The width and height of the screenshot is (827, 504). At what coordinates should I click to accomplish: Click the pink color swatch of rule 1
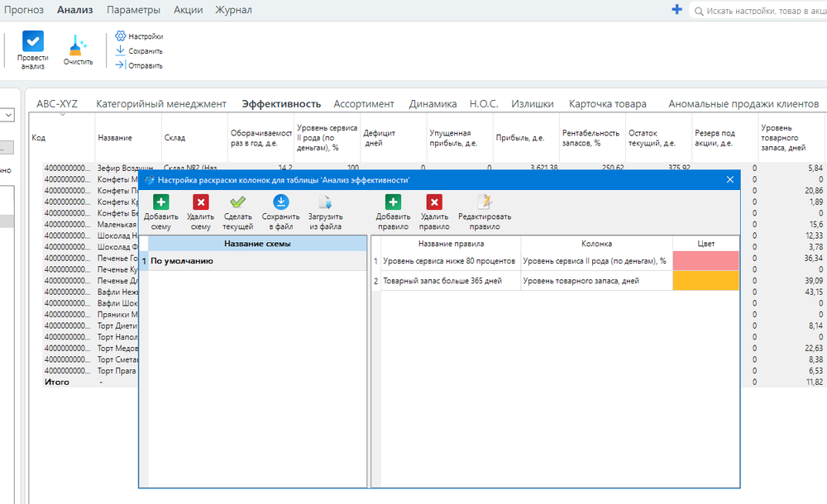(705, 261)
